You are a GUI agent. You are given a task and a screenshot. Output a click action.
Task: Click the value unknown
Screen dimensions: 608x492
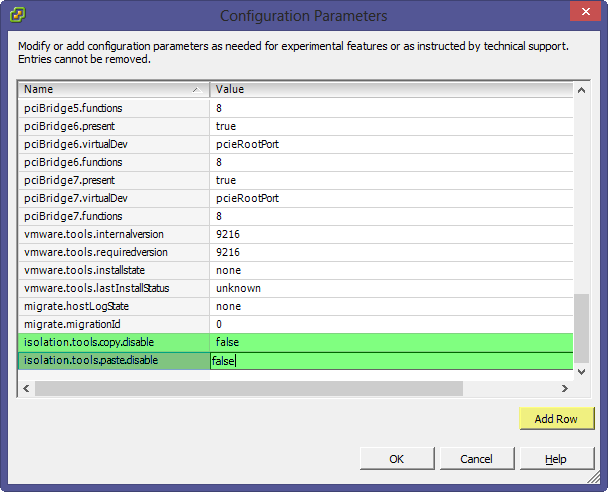391,288
